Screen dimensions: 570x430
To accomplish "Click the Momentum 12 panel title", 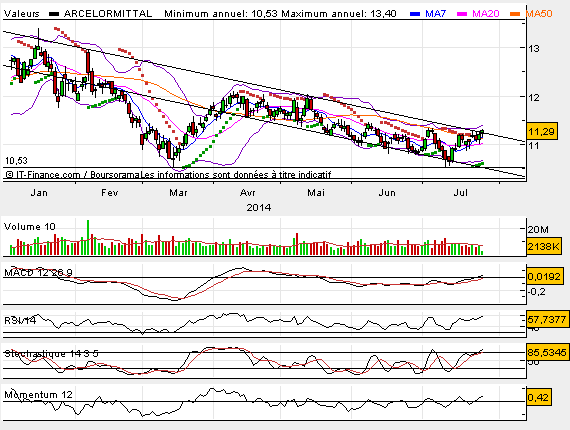I will [38, 394].
